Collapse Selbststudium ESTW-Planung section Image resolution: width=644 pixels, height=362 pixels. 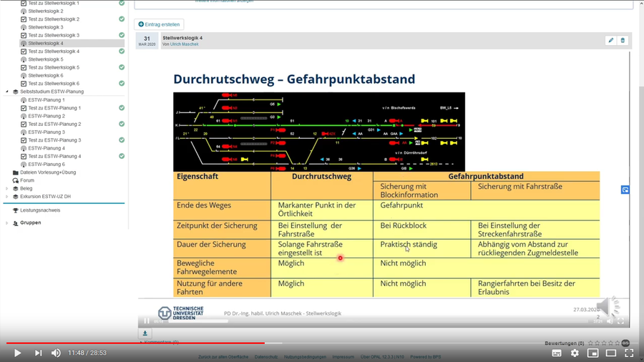pos(6,92)
